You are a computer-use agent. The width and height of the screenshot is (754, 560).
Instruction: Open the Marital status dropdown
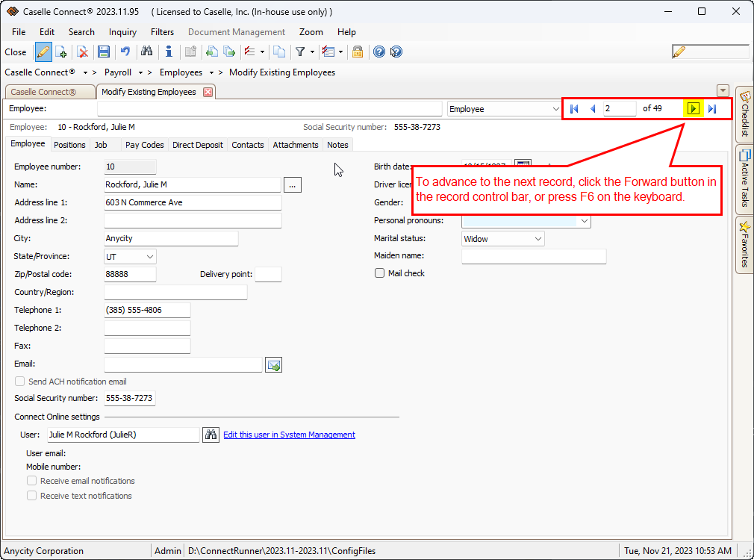(x=538, y=239)
